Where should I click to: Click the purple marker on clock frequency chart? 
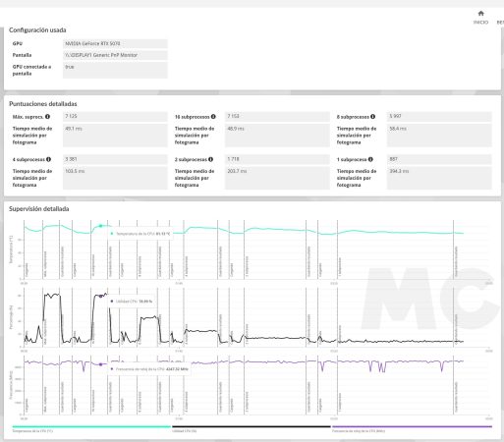100,364
